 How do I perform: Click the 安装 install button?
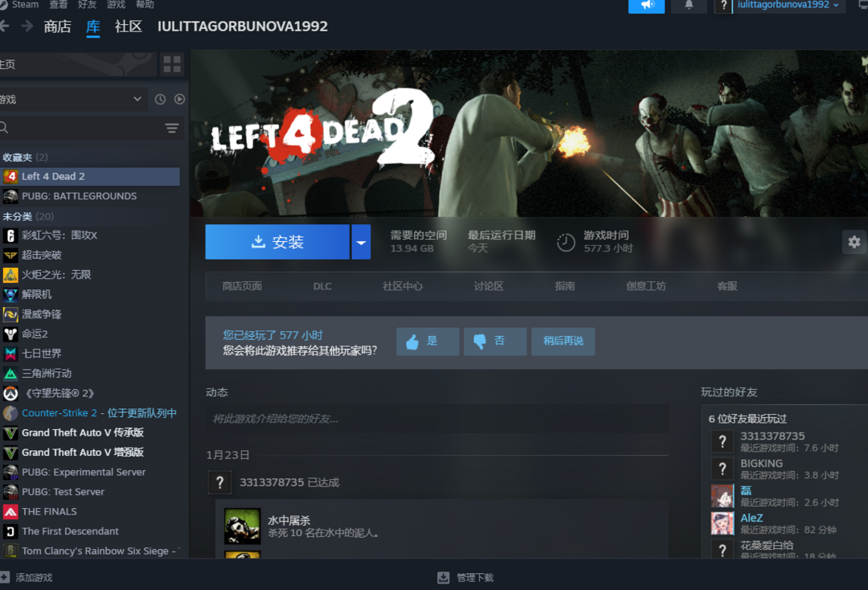pyautogui.click(x=277, y=242)
